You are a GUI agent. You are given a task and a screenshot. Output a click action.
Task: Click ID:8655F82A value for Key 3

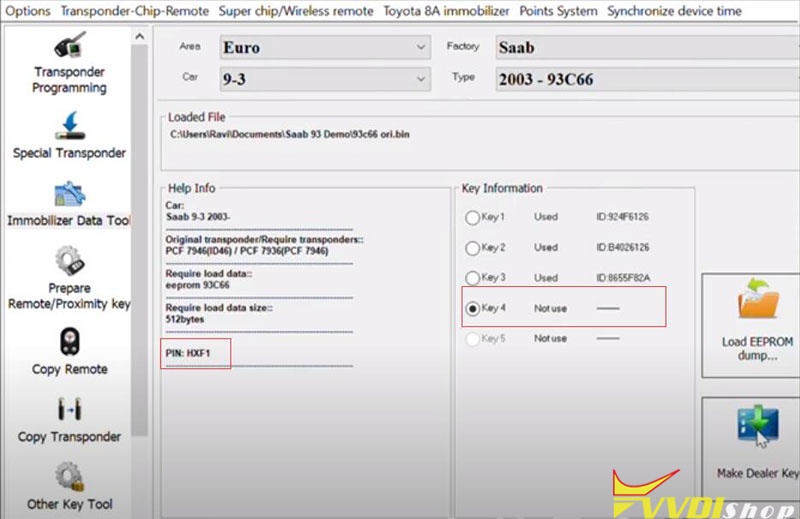coord(623,278)
